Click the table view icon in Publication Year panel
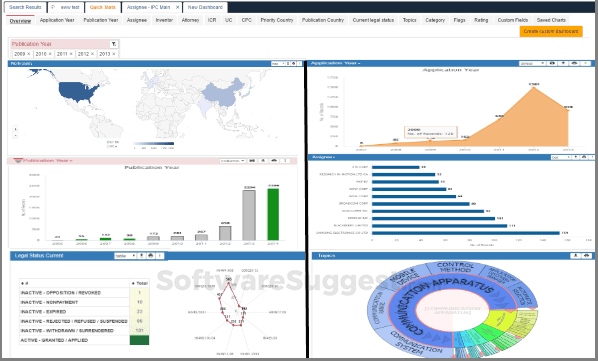This screenshot has width=598, height=361. (252, 161)
